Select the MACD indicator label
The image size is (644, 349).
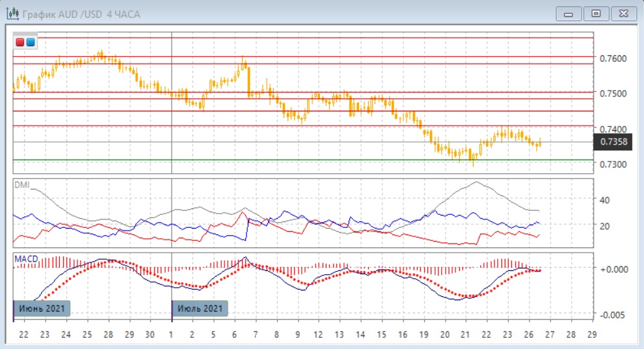click(27, 259)
